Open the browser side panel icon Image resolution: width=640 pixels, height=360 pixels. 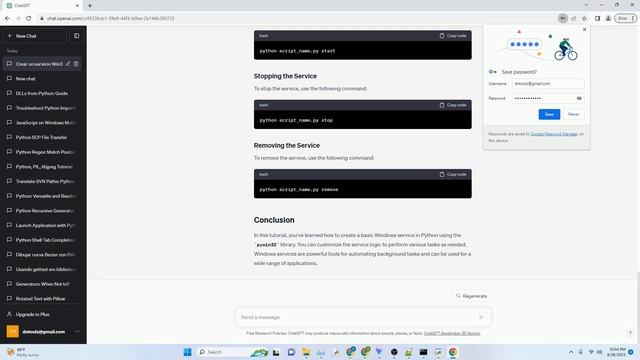coord(597,18)
